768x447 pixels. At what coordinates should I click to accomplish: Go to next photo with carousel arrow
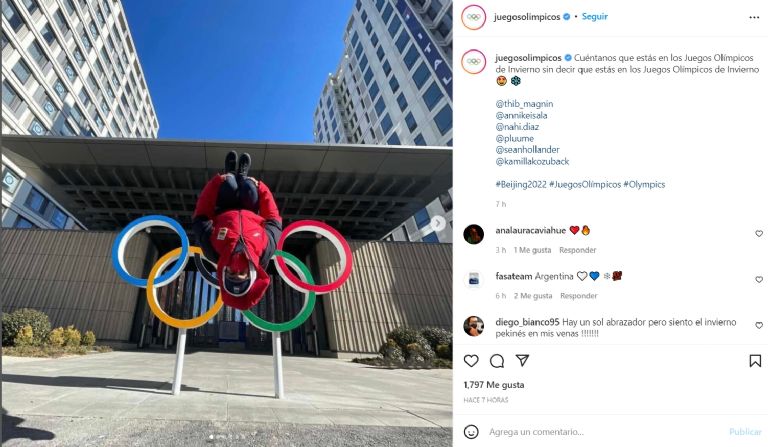point(438,223)
